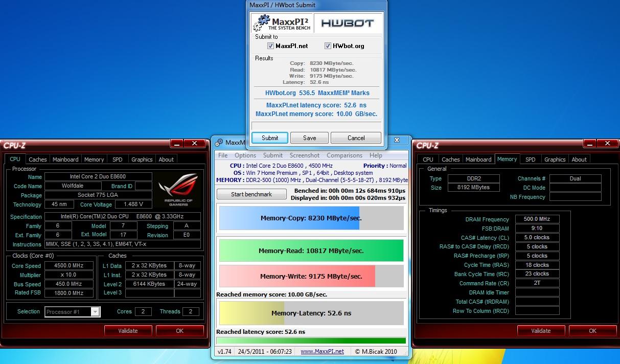The height and width of the screenshot is (364, 620).
Task: Click the HWbot.org 536.5 MaxxMEM² Marks text
Action: tap(317, 93)
